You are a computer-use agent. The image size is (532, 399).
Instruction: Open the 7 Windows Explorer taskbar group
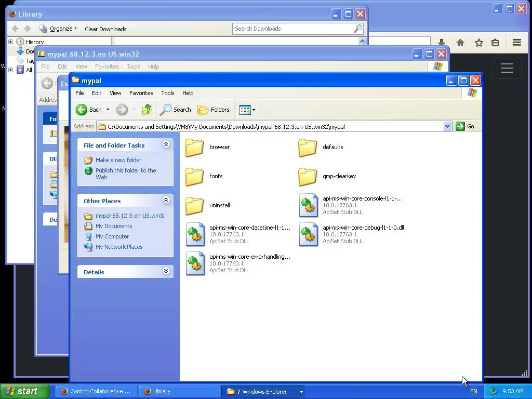click(x=262, y=392)
